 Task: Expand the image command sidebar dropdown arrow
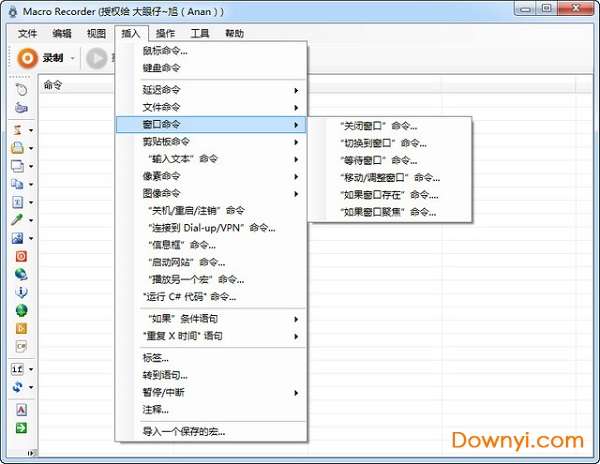(31, 238)
